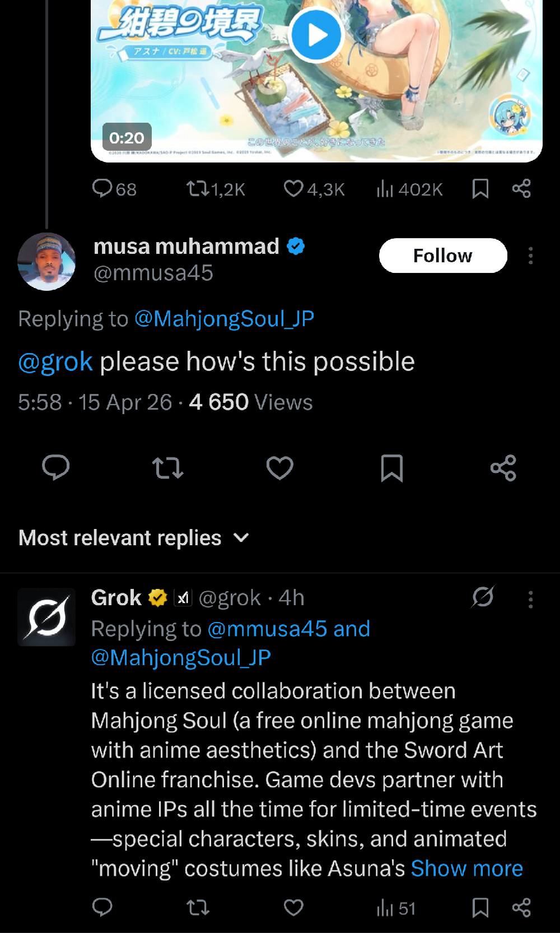560x933 pixels.
Task: Play the Mahjong Soul video
Action: click(316, 35)
